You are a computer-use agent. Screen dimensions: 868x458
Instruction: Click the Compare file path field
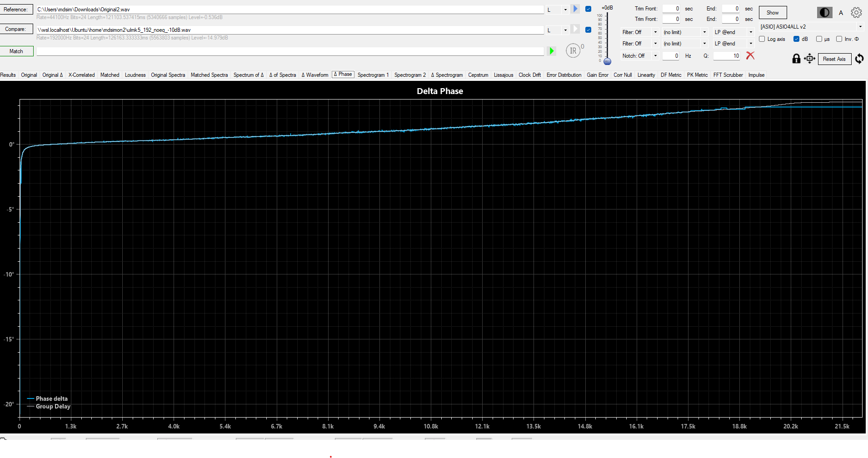click(x=290, y=30)
